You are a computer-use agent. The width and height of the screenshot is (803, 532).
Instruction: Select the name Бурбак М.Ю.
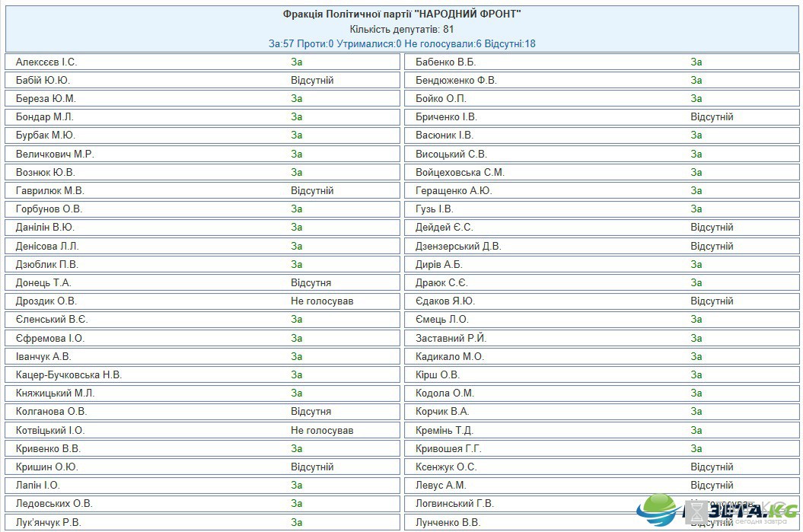(45, 135)
